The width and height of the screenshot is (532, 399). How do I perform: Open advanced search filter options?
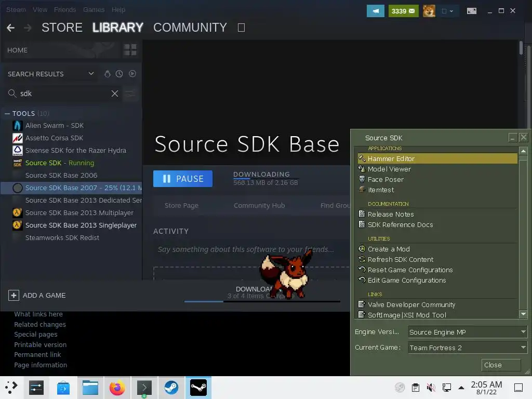pos(130,94)
